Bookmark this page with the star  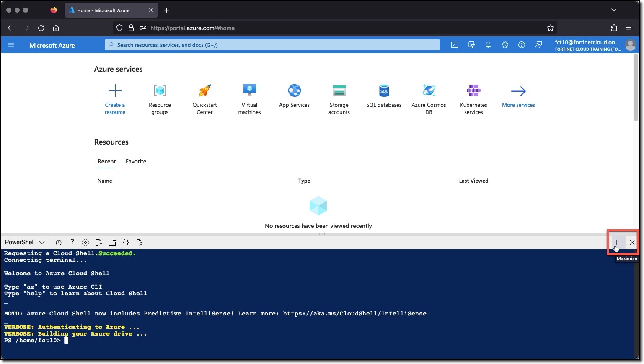pyautogui.click(x=551, y=28)
